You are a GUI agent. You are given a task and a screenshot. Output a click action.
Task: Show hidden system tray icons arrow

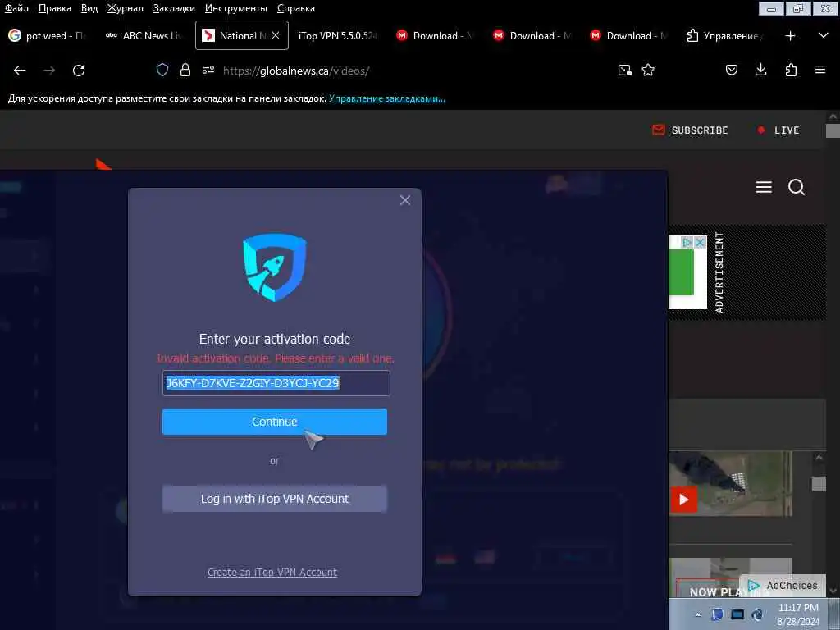(697, 615)
